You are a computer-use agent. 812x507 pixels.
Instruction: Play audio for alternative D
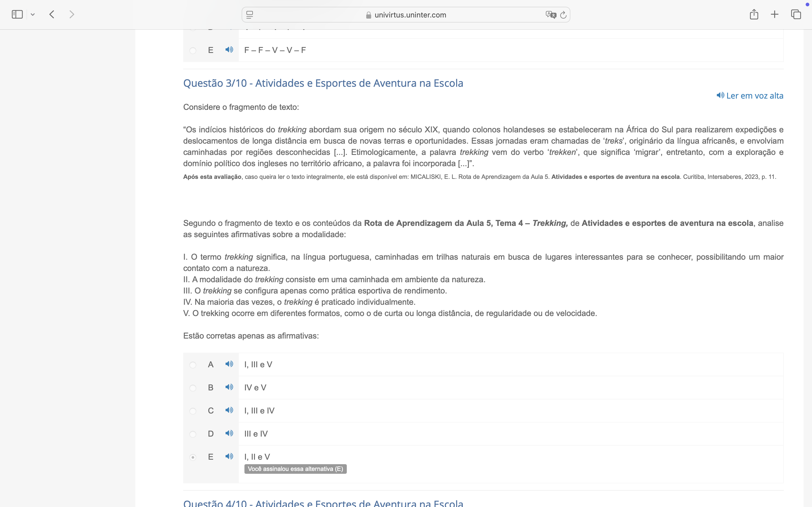click(x=229, y=433)
